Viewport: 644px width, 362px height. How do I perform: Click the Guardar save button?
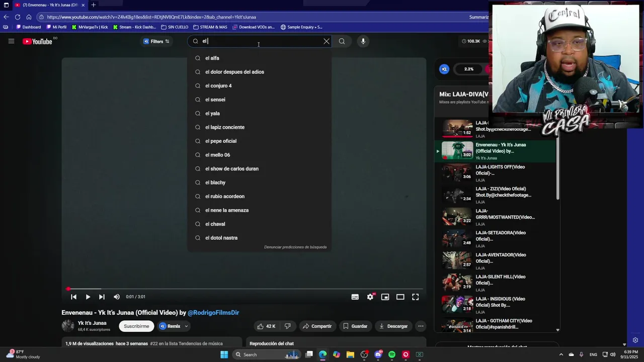[355, 326]
